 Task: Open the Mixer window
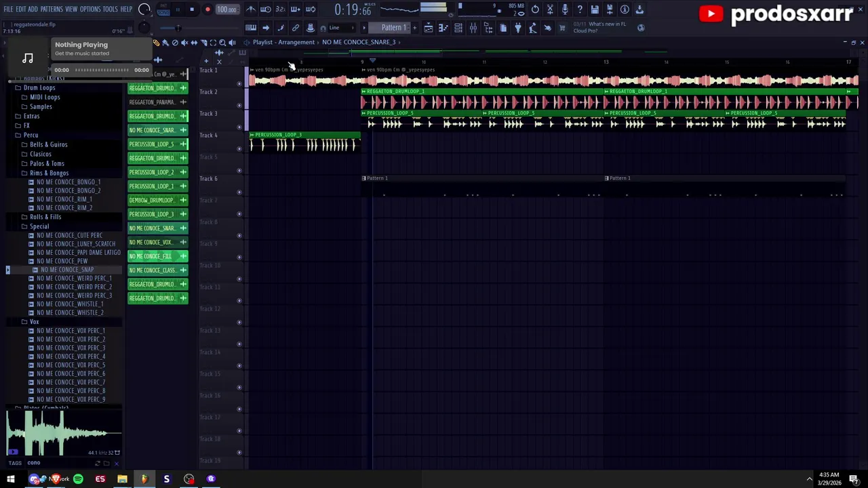point(473,28)
